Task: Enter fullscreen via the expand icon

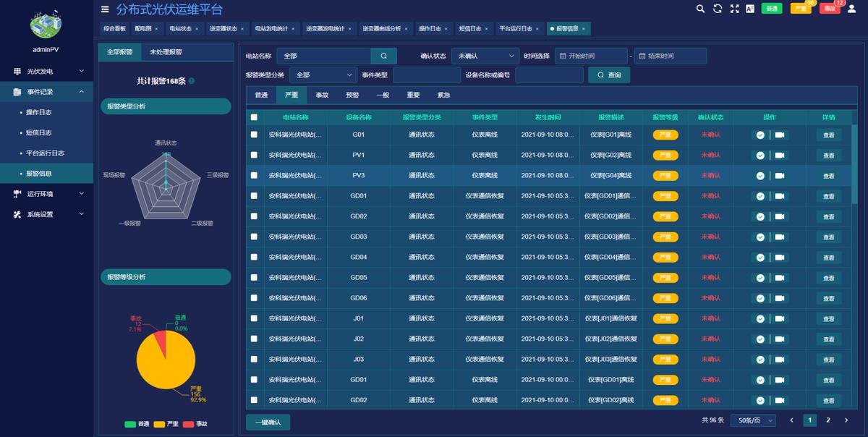Action: (734, 9)
